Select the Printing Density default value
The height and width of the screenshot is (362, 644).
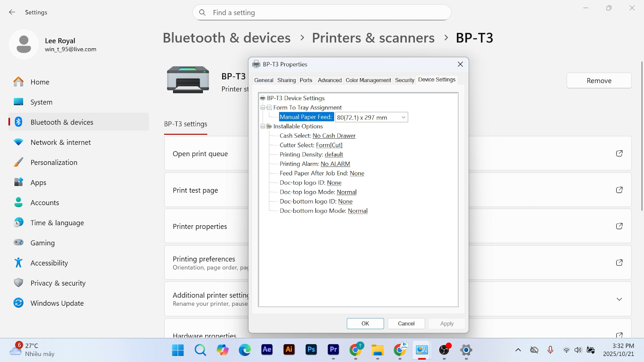(334, 154)
